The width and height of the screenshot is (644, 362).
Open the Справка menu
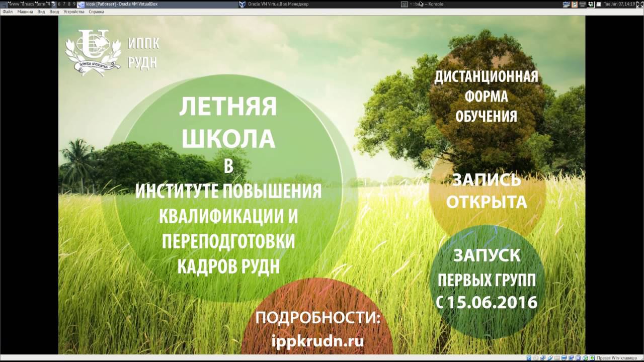click(97, 12)
